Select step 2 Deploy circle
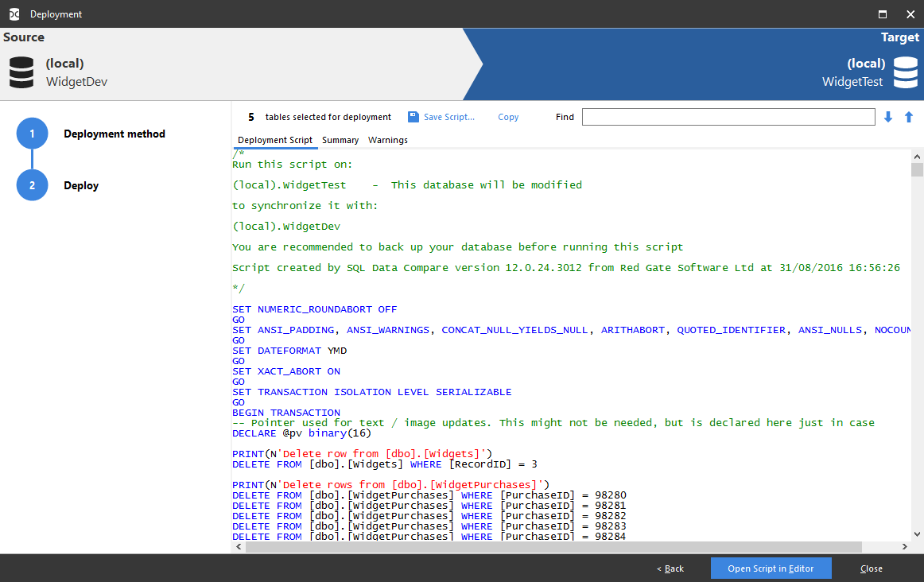 click(x=32, y=185)
